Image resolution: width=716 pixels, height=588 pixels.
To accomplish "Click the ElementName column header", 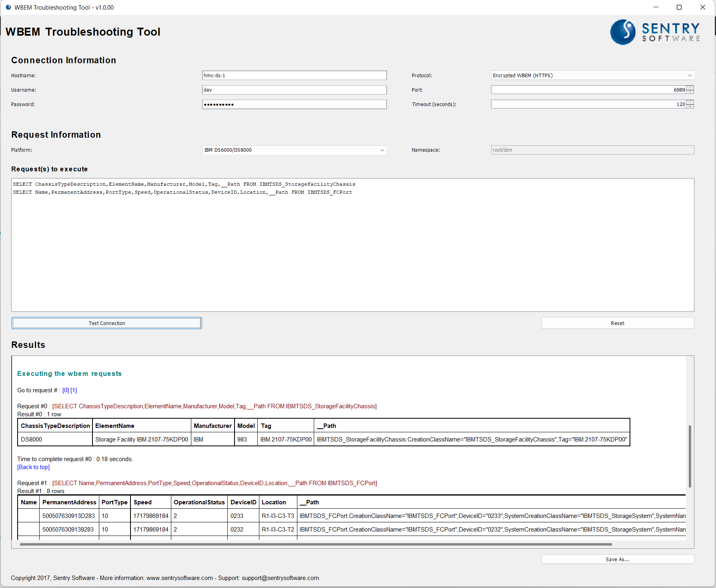I will pyautogui.click(x=142, y=426).
